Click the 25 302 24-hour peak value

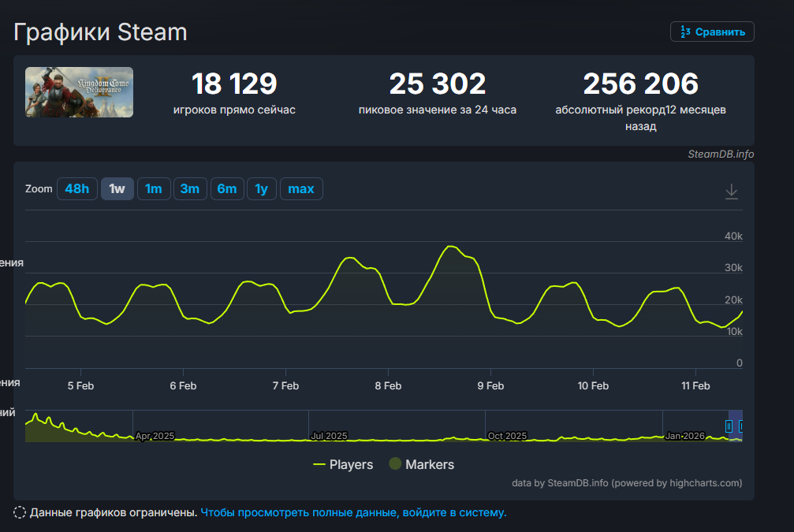(438, 84)
